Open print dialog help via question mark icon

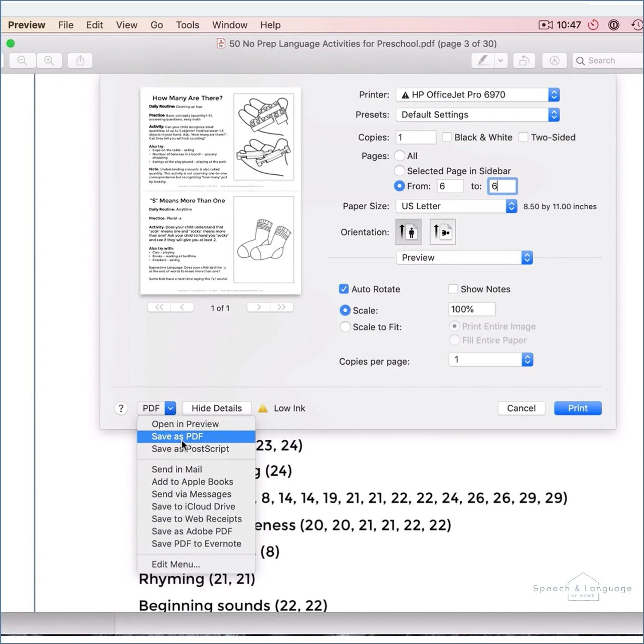[121, 408]
